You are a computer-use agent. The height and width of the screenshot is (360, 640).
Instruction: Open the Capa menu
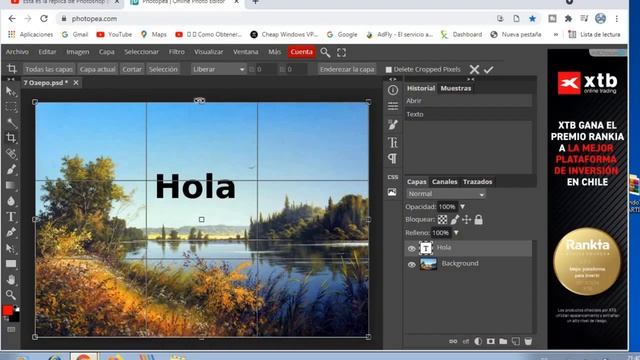(107, 52)
